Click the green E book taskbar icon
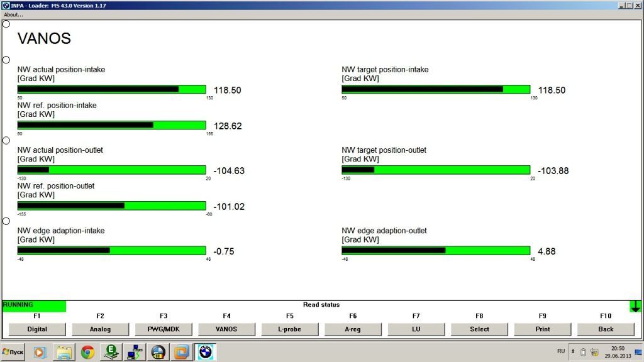 [x=111, y=352]
